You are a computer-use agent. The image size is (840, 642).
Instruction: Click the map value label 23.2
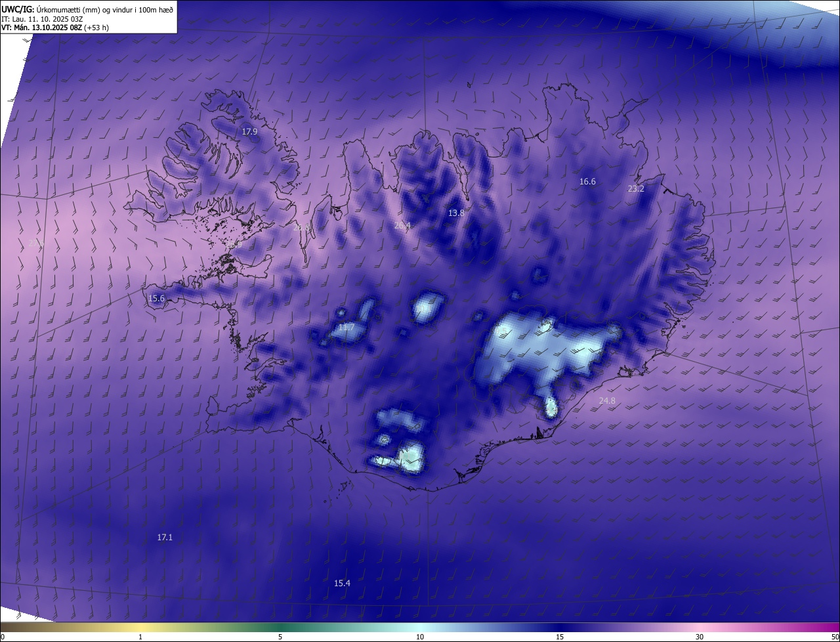(636, 188)
